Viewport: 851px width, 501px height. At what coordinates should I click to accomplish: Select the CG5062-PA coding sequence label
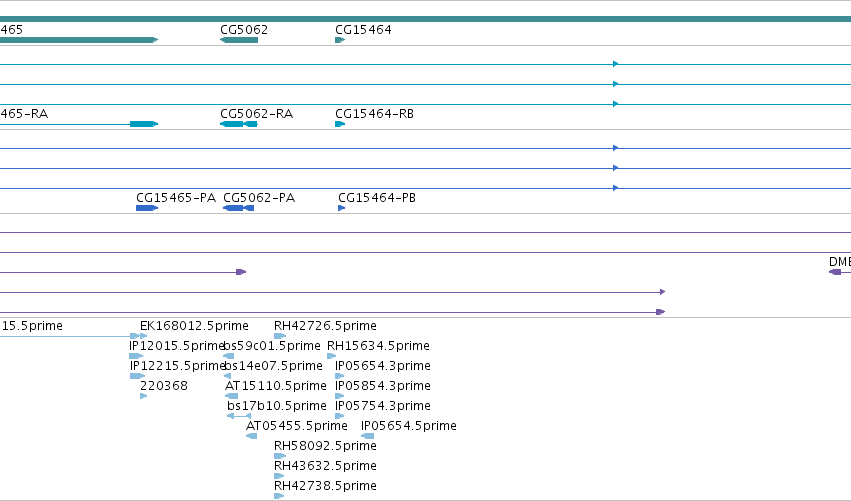[259, 198]
